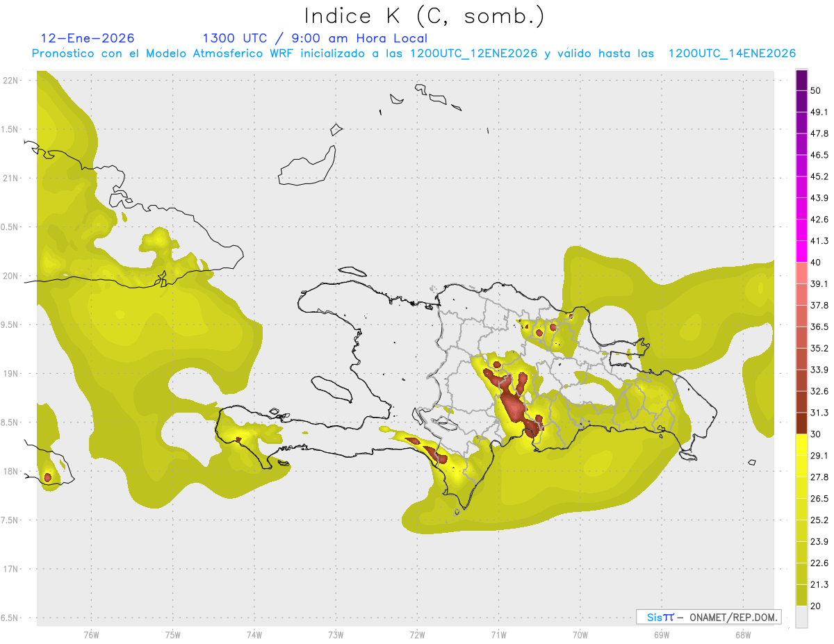Click the '73W' longitude label
The height and width of the screenshot is (644, 834).
pos(336,635)
